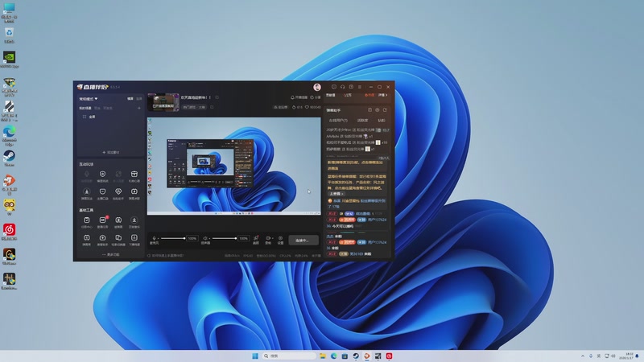Open the dropdown arrow next to 录制 icon

click(272, 238)
